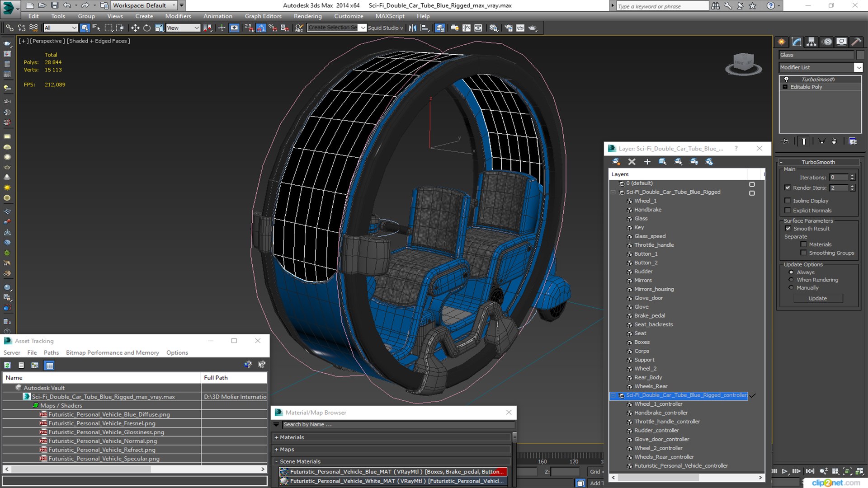868x488 pixels.
Task: Click the object color swatch beside Glass
Action: [860, 55]
